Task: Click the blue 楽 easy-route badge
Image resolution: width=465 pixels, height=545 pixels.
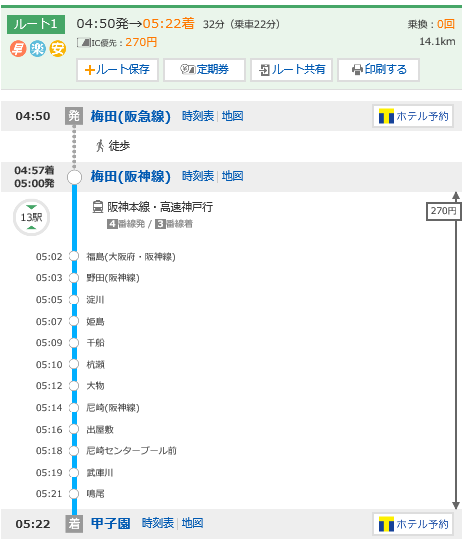Action: click(x=38, y=49)
